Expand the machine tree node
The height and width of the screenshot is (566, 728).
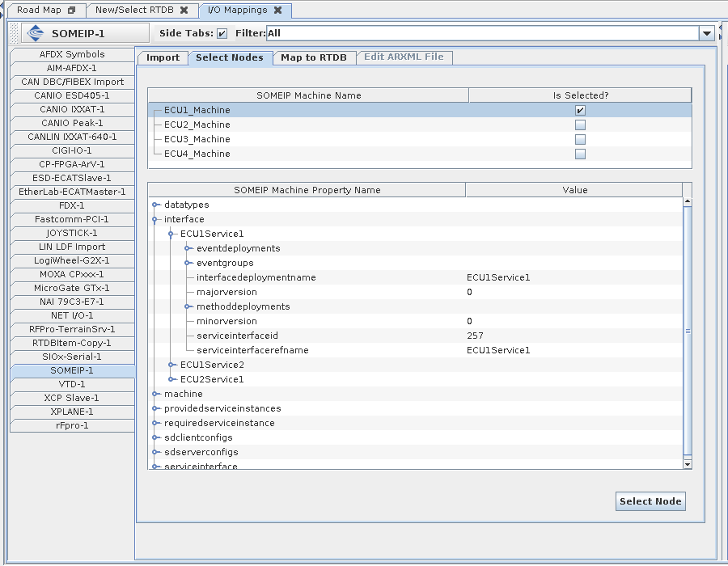click(x=155, y=394)
